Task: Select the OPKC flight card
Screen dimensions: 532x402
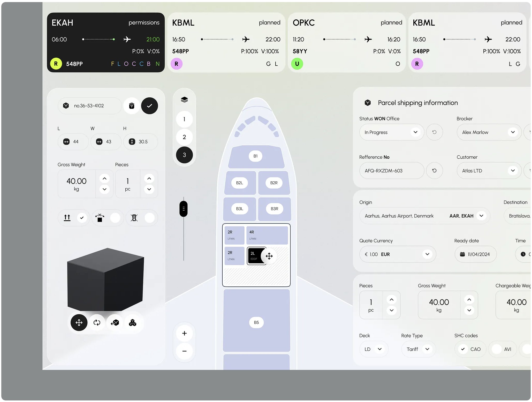Action: pyautogui.click(x=347, y=43)
